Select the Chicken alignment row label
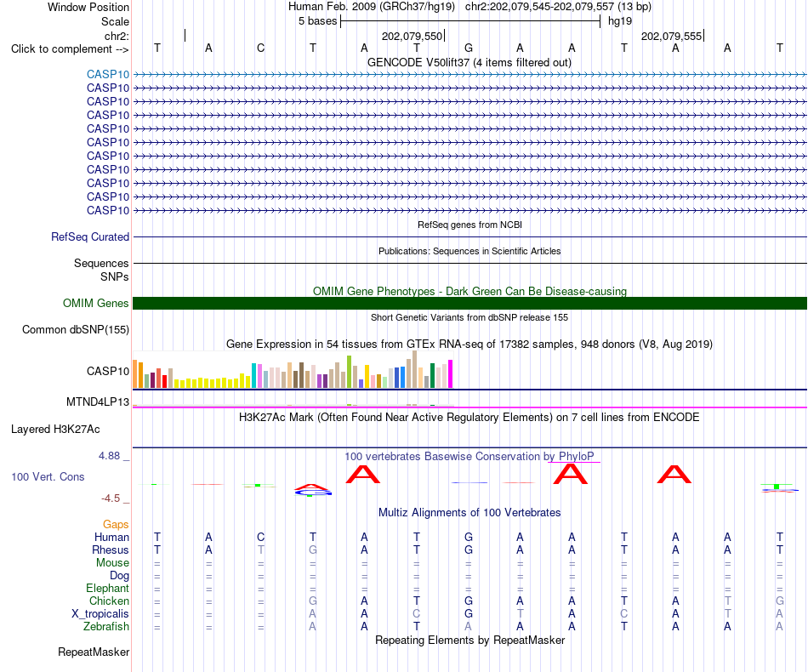Screen dimensions: 808x672 tap(109, 601)
